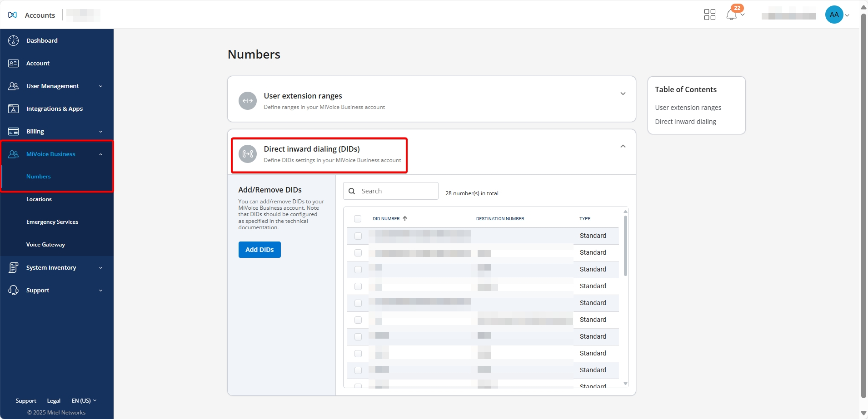The height and width of the screenshot is (419, 868).
Task: Sort by DESTINATION NUMBER column header
Action: (500, 219)
